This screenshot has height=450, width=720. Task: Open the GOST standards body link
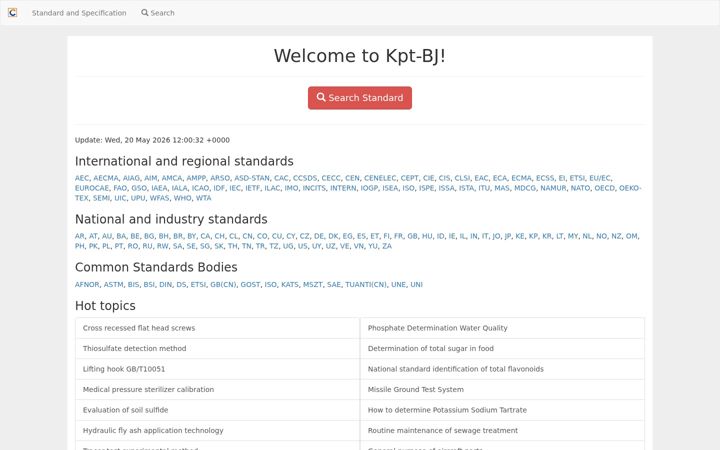(250, 285)
